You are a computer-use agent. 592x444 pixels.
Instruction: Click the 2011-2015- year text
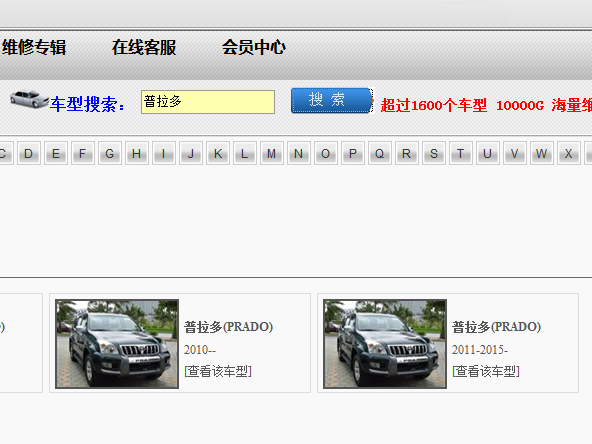pyautogui.click(x=480, y=350)
